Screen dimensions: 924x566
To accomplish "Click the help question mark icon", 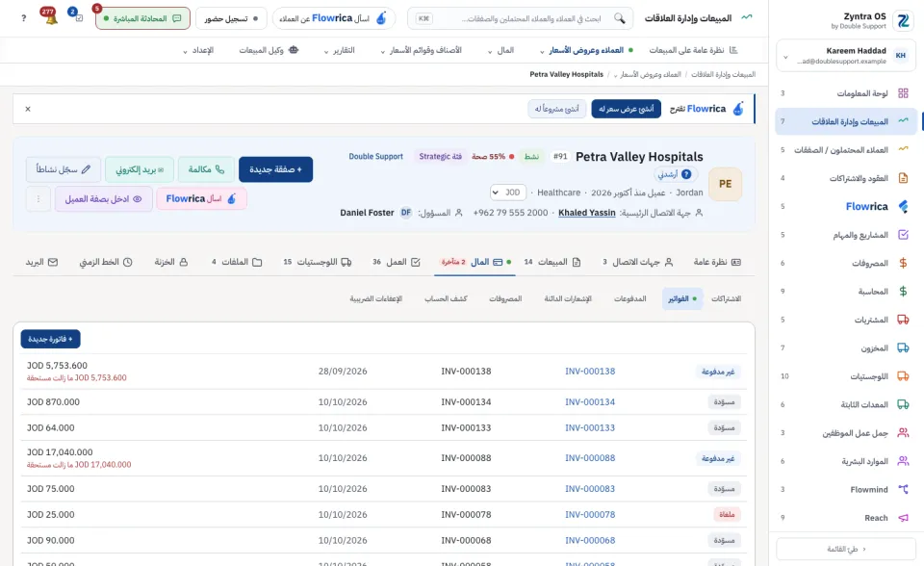I will tap(23, 18).
